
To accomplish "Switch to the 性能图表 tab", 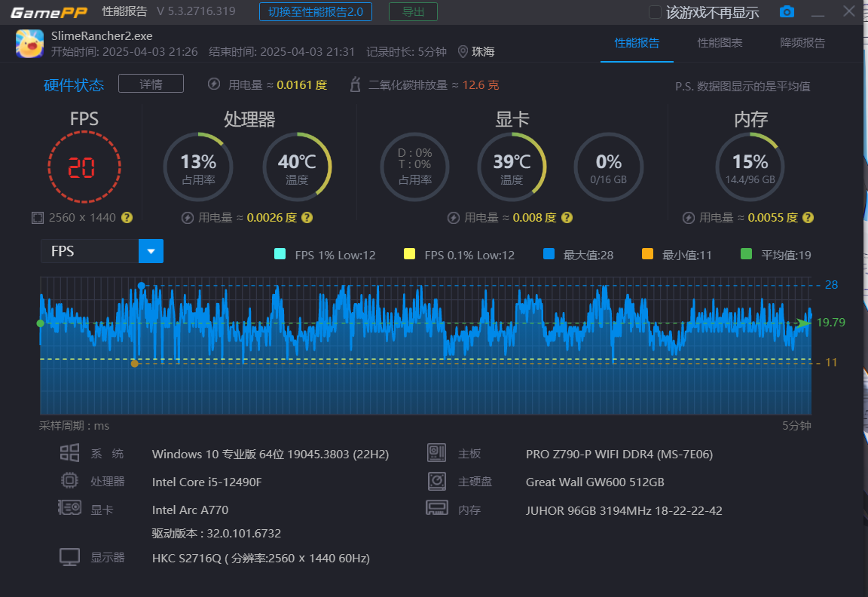I will [720, 43].
